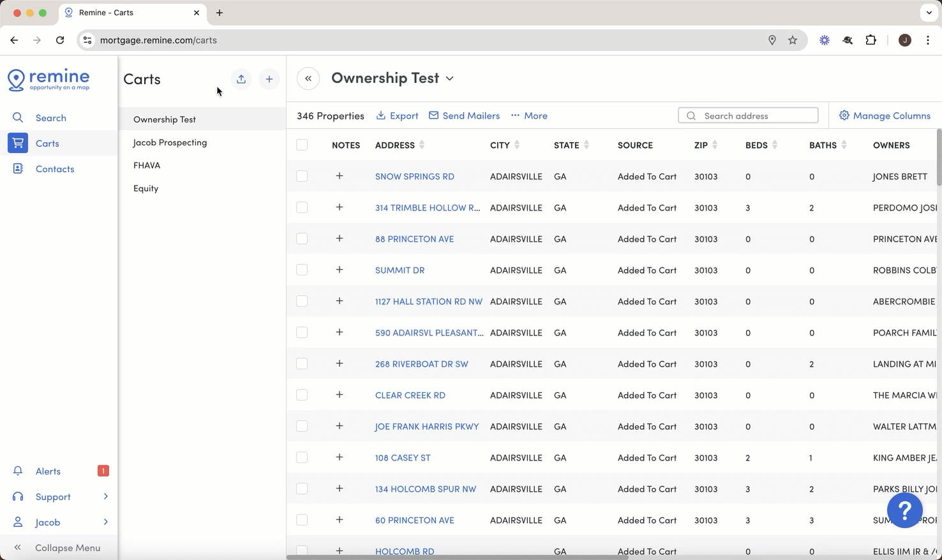
Task: Check the 268 RIVERBOAT DR SW row checkbox
Action: (302, 364)
